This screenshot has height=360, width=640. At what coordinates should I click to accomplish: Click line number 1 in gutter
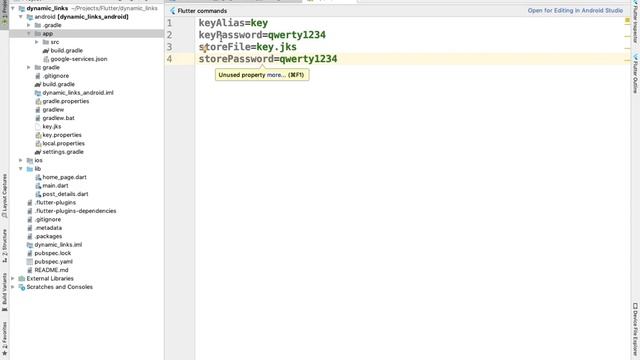click(169, 23)
